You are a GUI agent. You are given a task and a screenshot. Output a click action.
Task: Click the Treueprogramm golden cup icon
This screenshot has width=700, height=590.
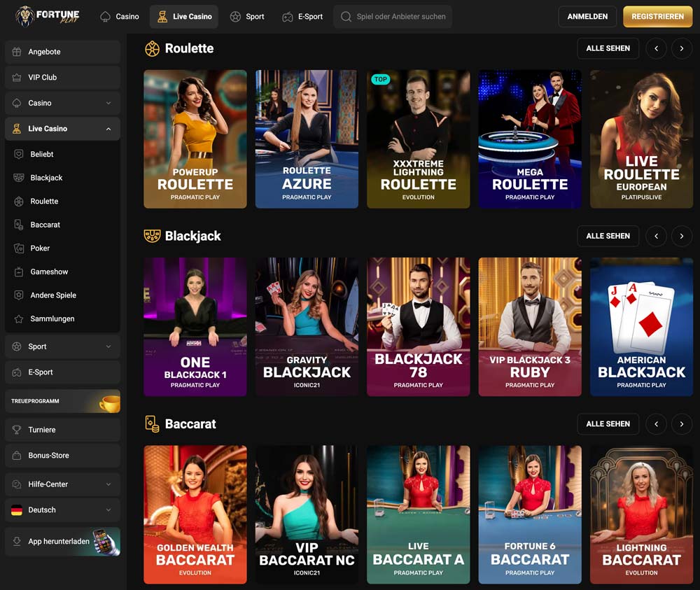tap(110, 403)
